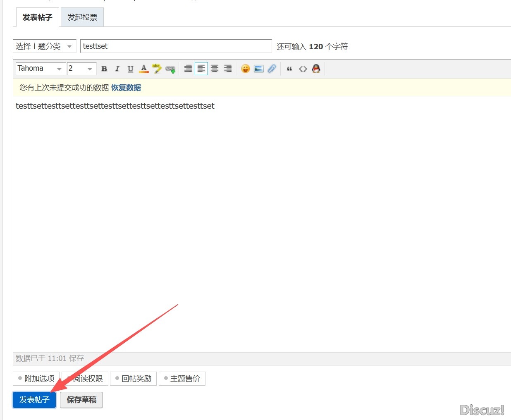Open the 选择主题分类 dropdown
The width and height of the screenshot is (511, 420).
(x=44, y=46)
